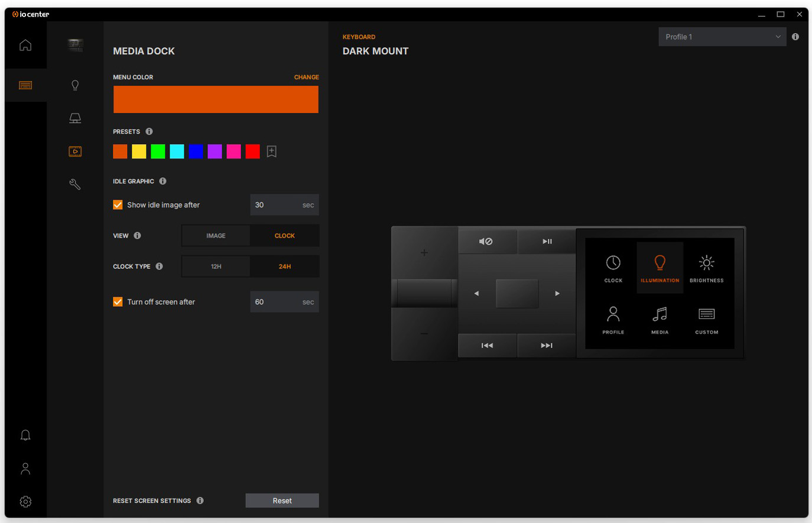This screenshot has width=812, height=523.
Task: Uncheck Show idle image after checkbox
Action: coord(118,205)
